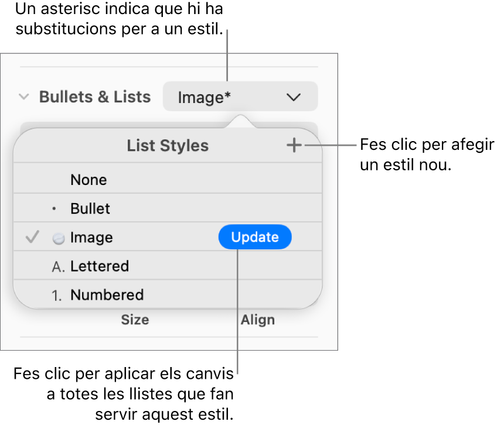Click the chevron on the Image* style popup
The height and width of the screenshot is (425, 504).
294,97
